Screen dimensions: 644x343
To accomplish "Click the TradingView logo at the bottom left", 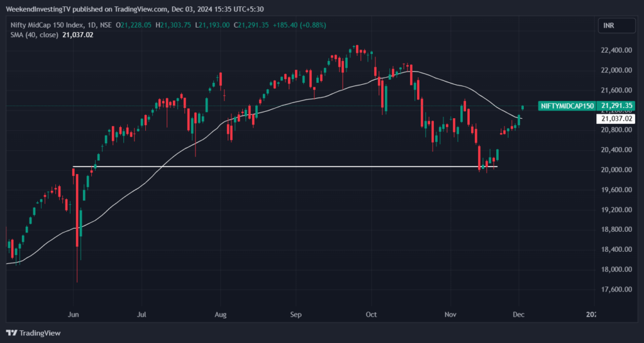I will pos(33,333).
